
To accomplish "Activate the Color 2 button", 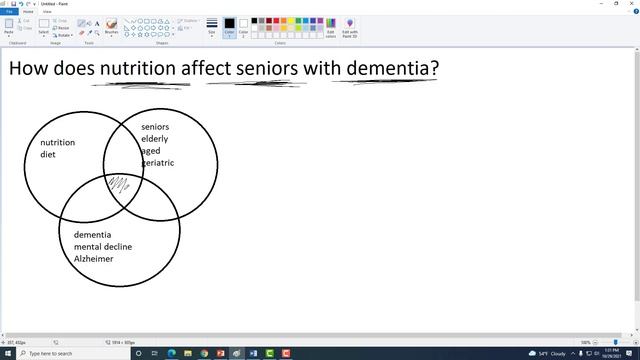I will [x=243, y=28].
